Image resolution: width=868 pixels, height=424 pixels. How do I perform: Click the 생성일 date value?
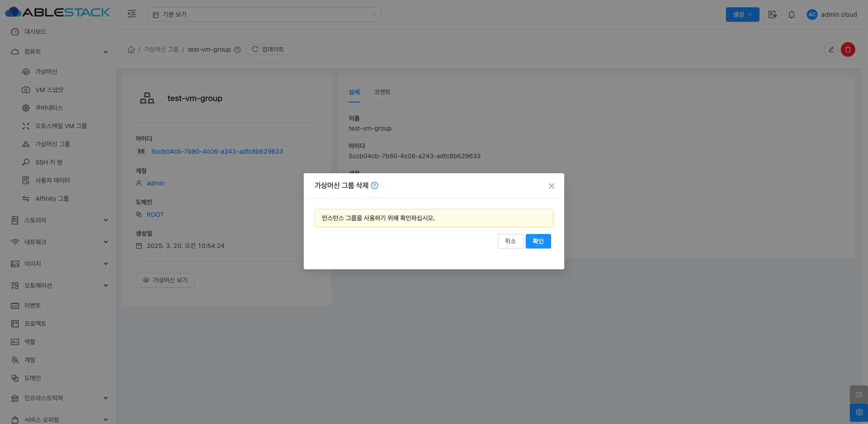pyautogui.click(x=186, y=246)
